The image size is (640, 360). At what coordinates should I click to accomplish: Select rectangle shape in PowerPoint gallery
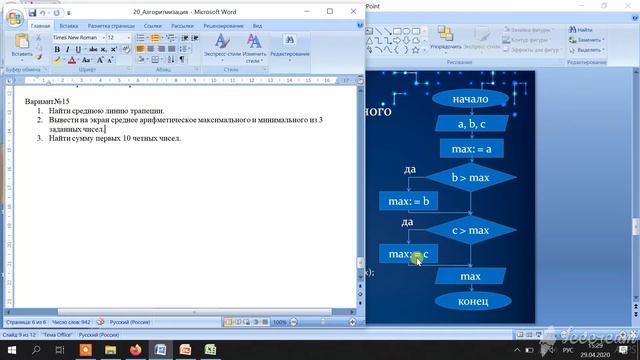(x=397, y=31)
